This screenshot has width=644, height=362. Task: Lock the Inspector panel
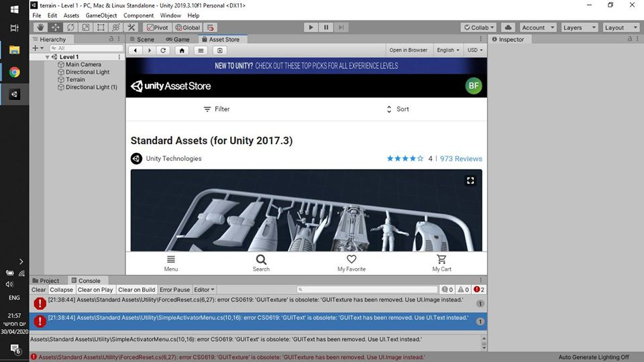(x=630, y=39)
